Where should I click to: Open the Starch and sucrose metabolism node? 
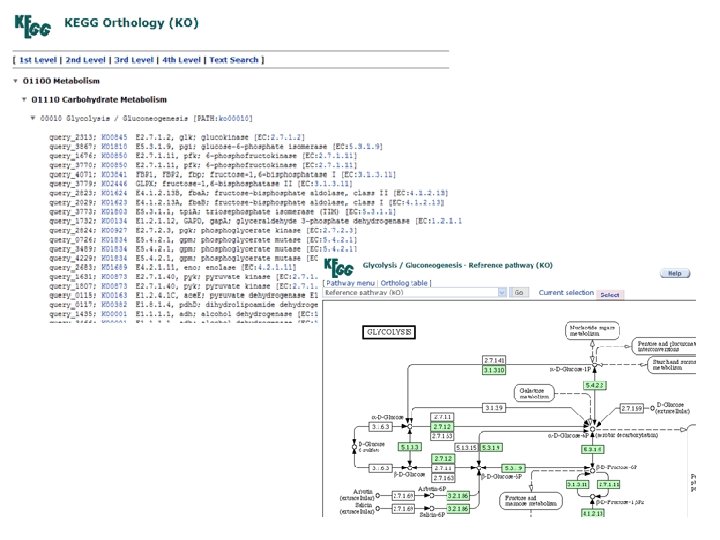point(672,365)
